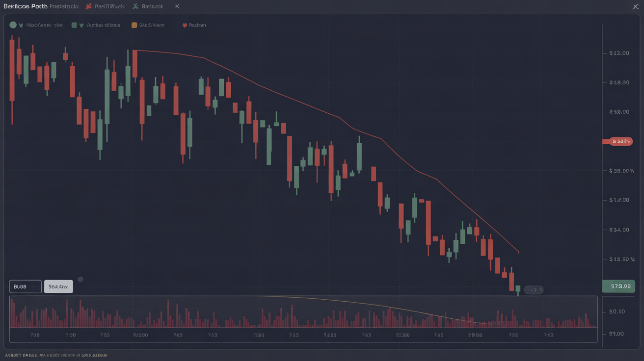This screenshot has height=361, width=644.
Task: Toggle the first legend series label
Action: [x=44, y=25]
